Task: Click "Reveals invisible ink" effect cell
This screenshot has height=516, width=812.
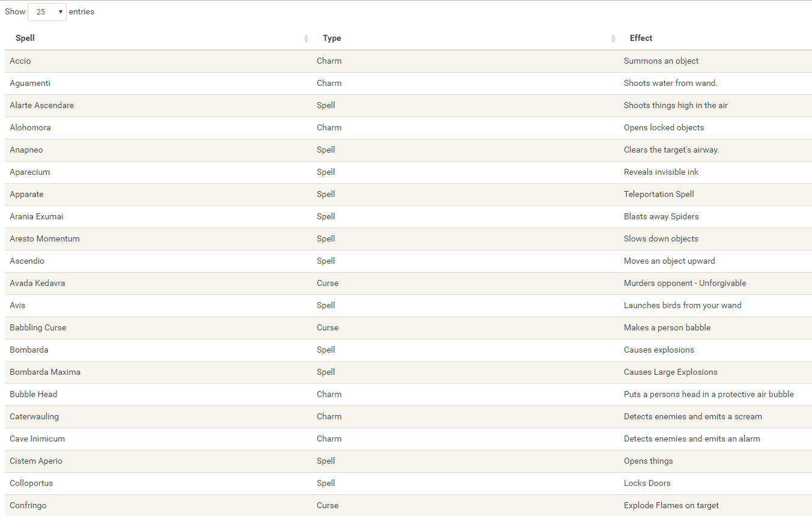Action: [661, 172]
